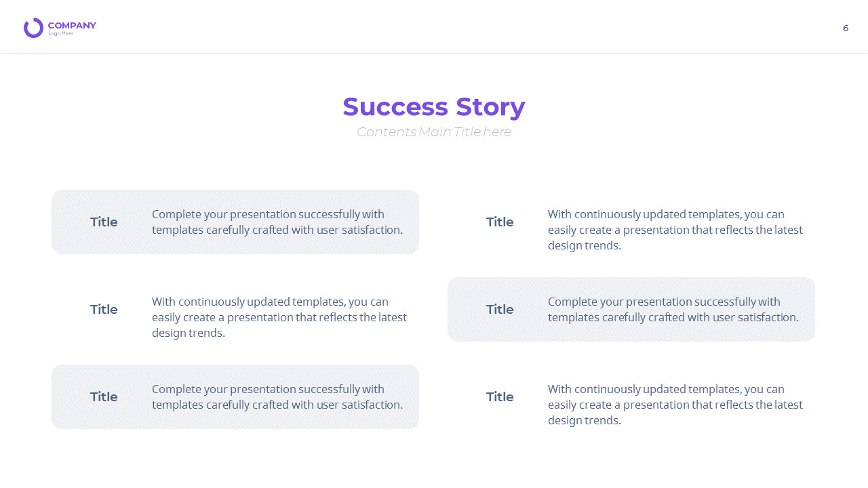This screenshot has width=868, height=488.
Task: Click the empty left padding of the right-column shaded box
Action: 467,309
